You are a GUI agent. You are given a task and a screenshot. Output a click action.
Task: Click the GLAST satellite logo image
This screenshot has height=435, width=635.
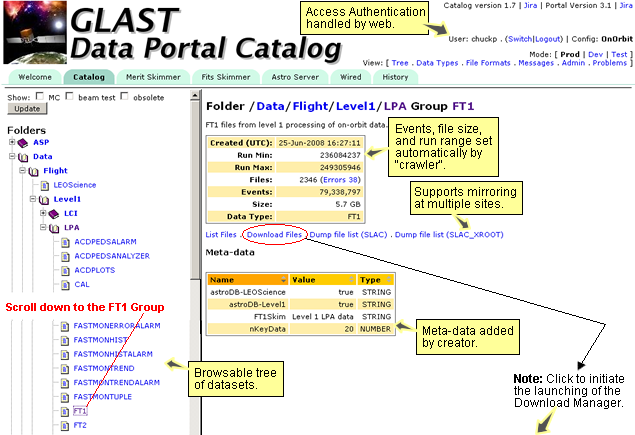(35, 32)
